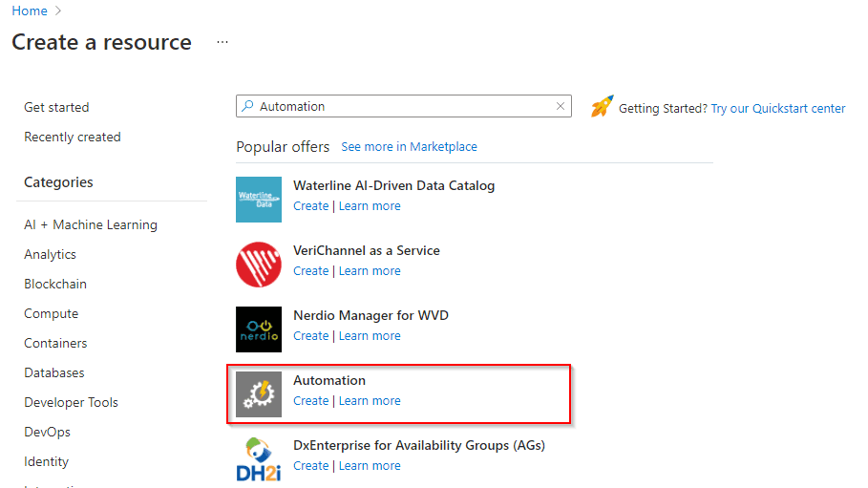Click the DH2i DxEnterprise logo icon
Viewport: 868px width, 488px height.
pyautogui.click(x=259, y=459)
